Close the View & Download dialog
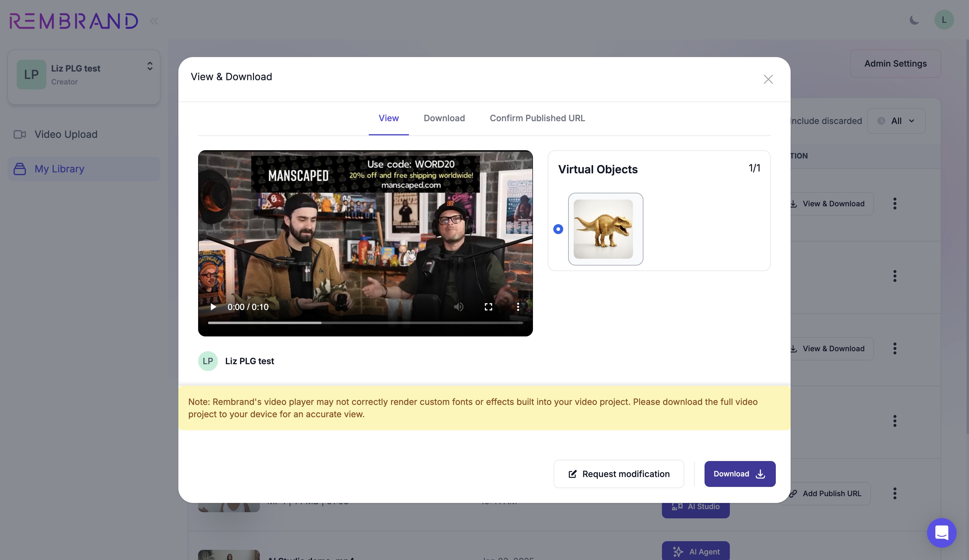This screenshot has width=969, height=560. [768, 79]
